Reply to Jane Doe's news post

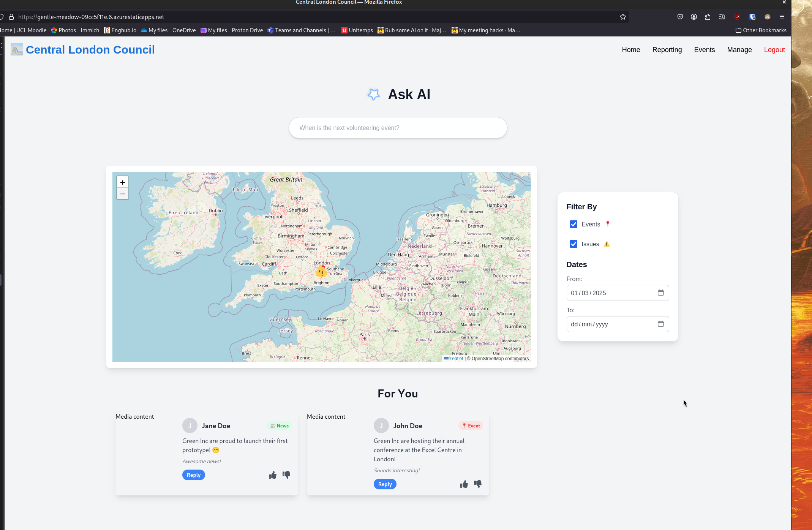click(x=193, y=475)
